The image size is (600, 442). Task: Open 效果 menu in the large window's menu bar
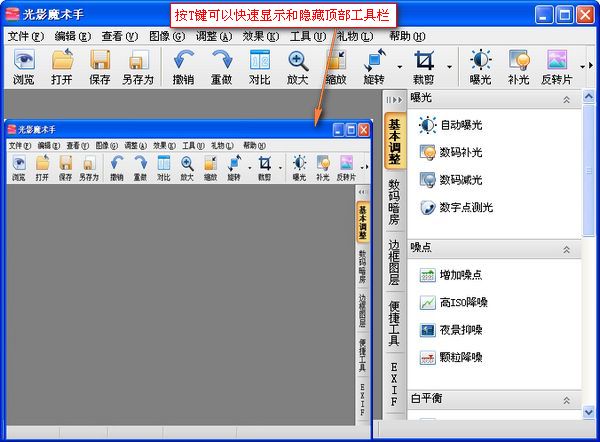253,35
